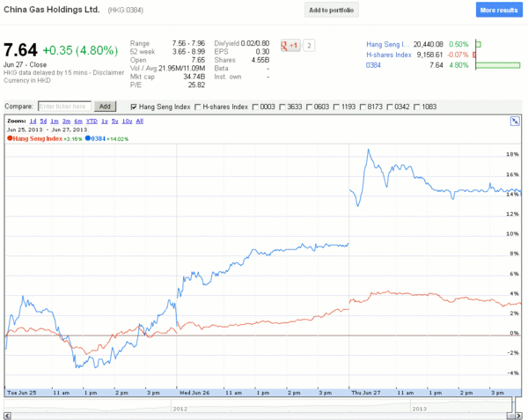Viewport: 528px width, 420px height.
Task: Click the Tue Jun 25 date label on the axis
Action: pos(21,393)
